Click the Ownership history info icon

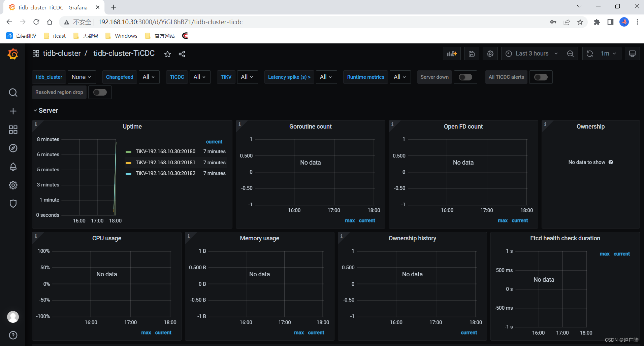pos(342,236)
